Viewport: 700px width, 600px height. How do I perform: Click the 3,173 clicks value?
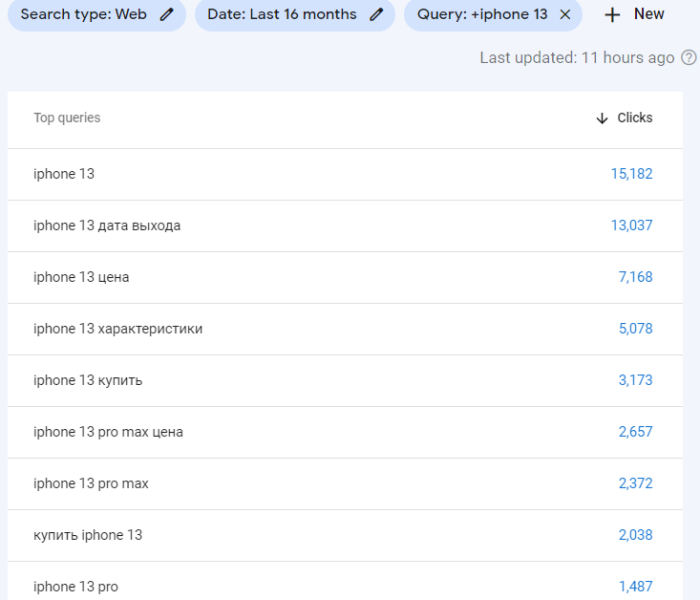click(635, 380)
